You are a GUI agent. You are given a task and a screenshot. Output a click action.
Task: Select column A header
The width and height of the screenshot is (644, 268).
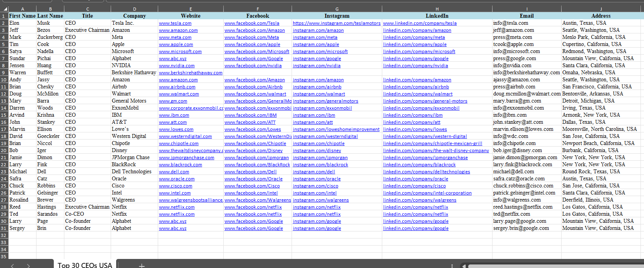pos(22,9)
